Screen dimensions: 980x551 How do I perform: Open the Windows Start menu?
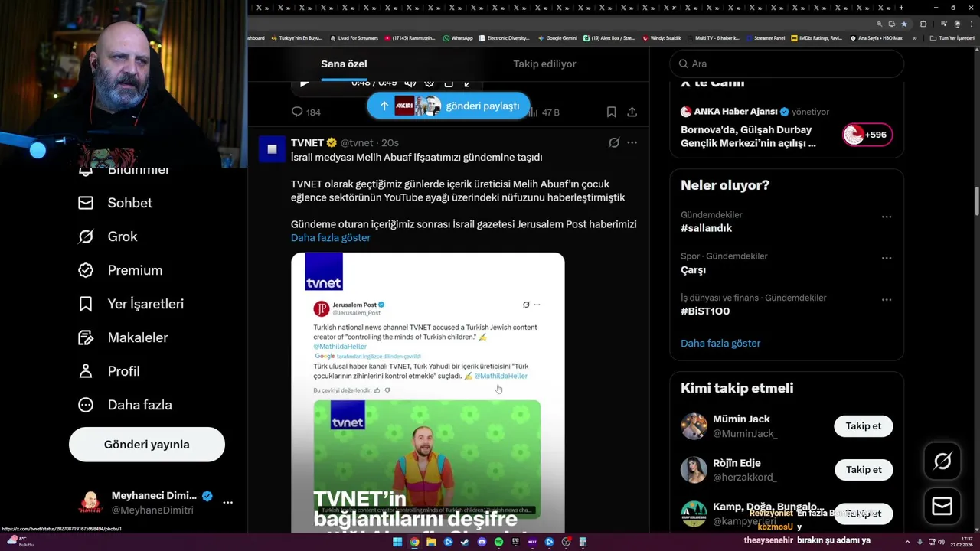pos(397,542)
